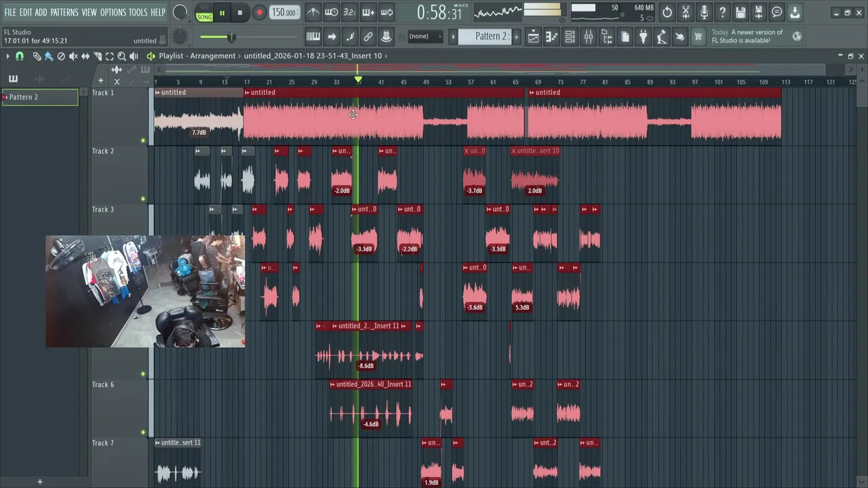Open the (none) snap selector dropdown
This screenshot has height=488, width=868.
pos(426,37)
